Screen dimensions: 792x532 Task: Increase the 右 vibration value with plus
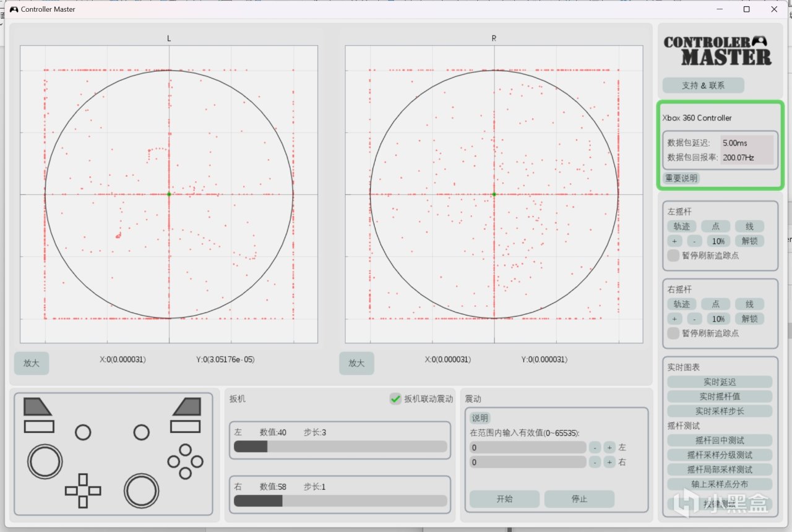[x=609, y=462]
